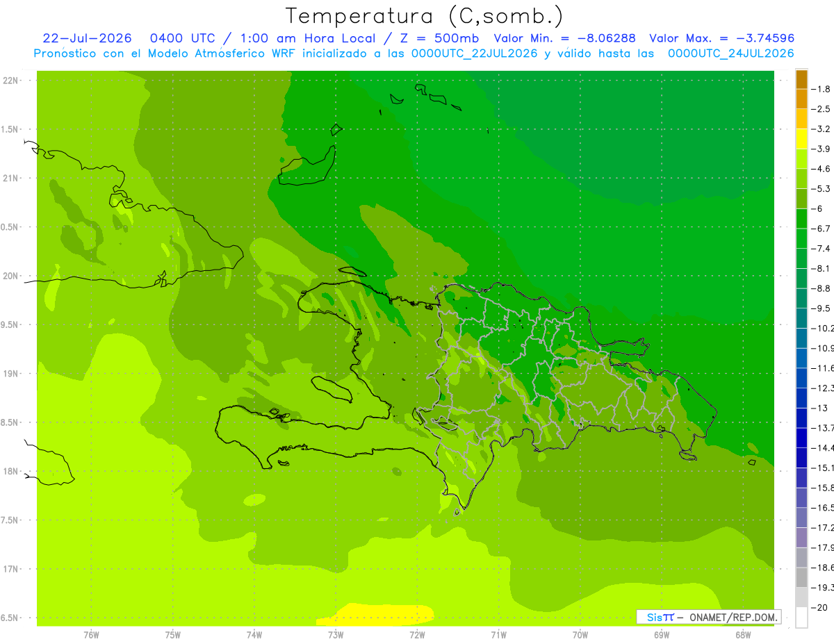Screen dimensions: 834x644
Task: Click the valid-until stamp "0000UTC_24JUL2026"
Action: click(731, 53)
